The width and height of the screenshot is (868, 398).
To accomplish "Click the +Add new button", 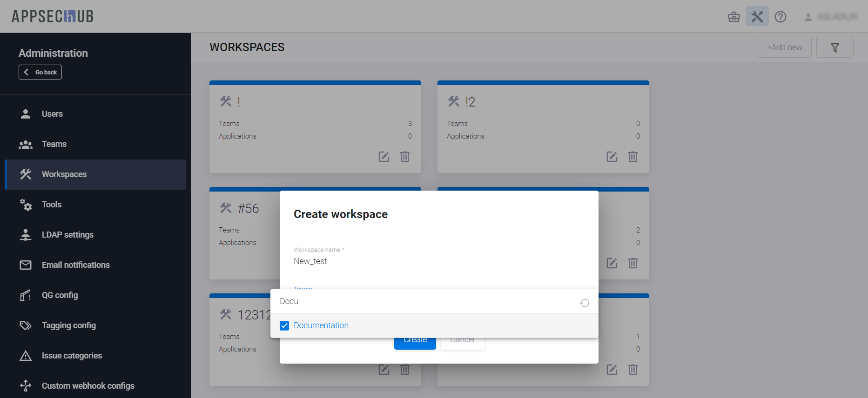I will 784,47.
